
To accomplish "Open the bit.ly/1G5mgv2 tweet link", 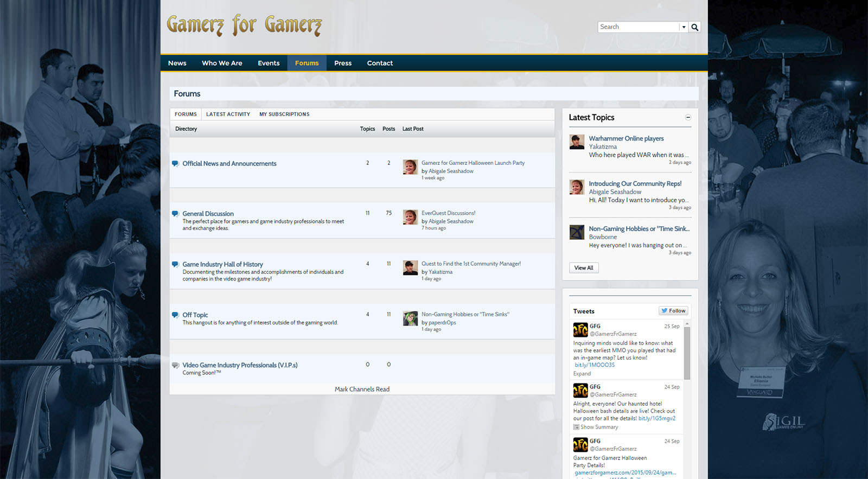I will pyautogui.click(x=657, y=418).
